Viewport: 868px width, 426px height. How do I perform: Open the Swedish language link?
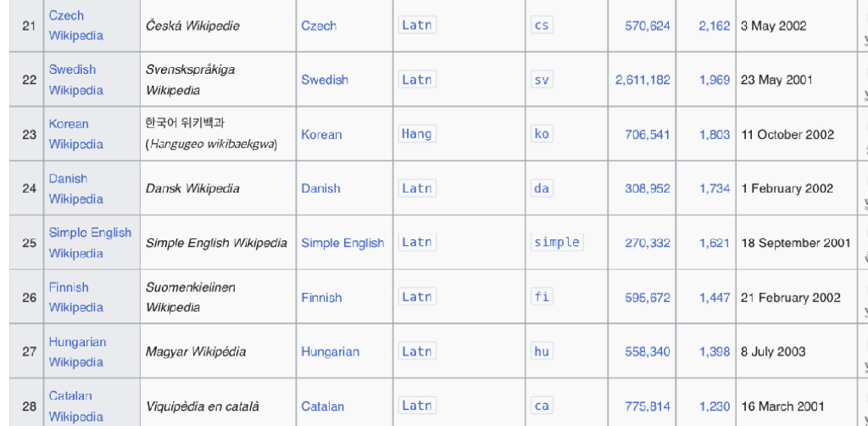[x=325, y=80]
